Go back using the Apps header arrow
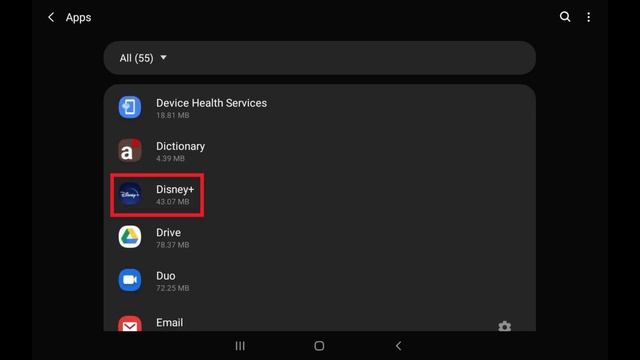 51,17
